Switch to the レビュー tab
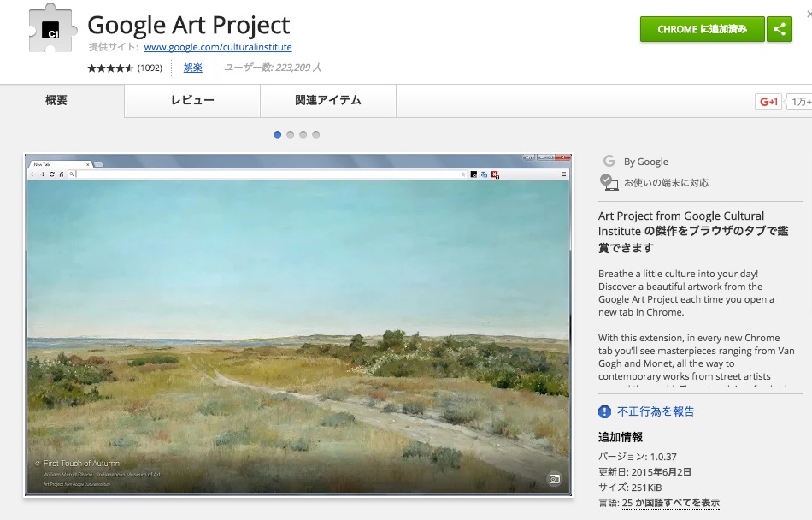The height and width of the screenshot is (520, 812). tap(192, 100)
